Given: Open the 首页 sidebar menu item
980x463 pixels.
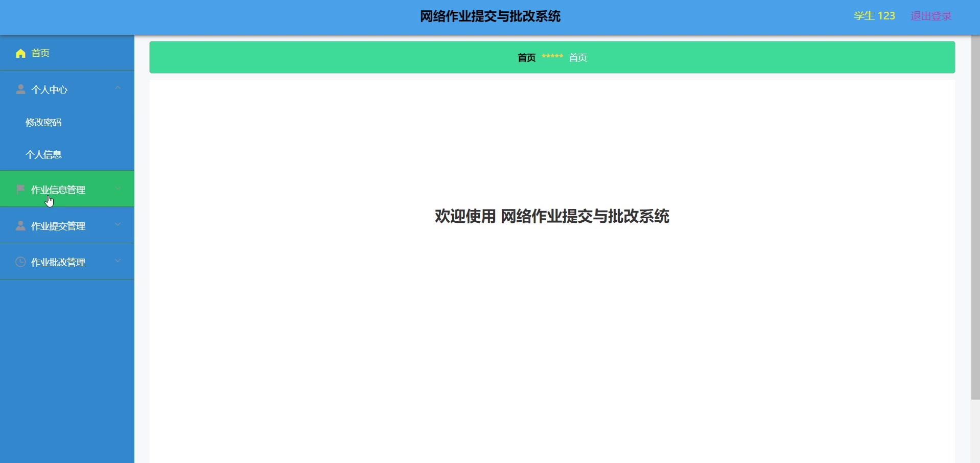Looking at the screenshot, I should 40,53.
